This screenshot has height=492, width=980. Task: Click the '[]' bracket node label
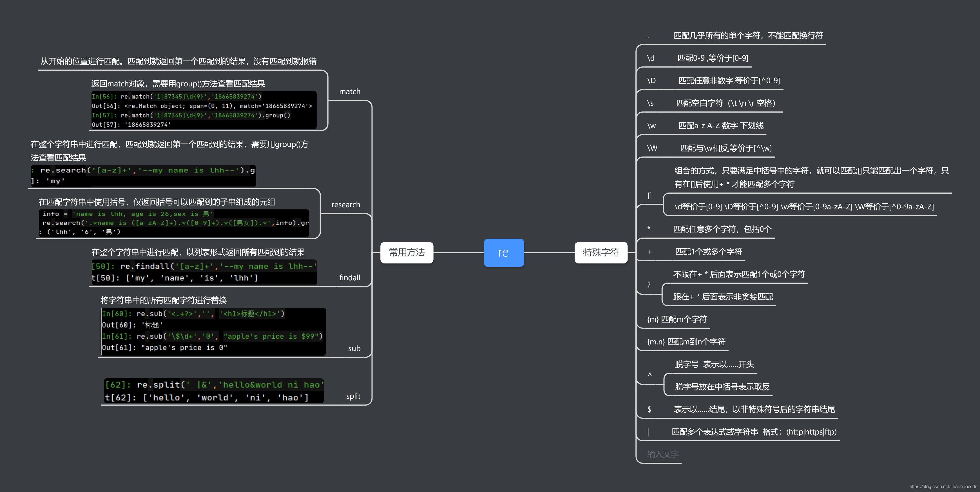(x=650, y=196)
